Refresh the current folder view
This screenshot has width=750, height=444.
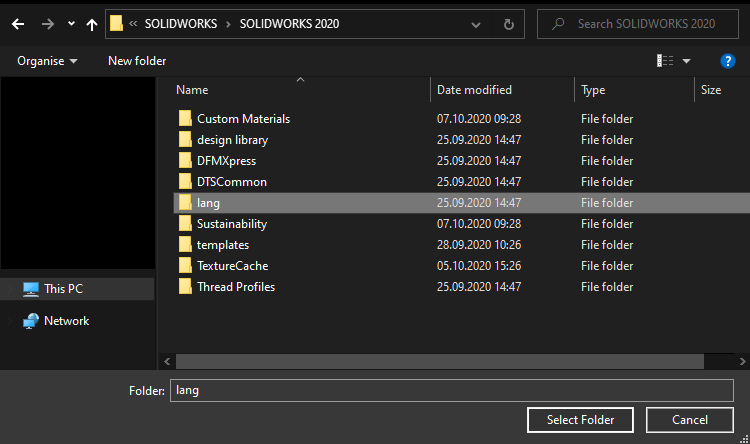(509, 24)
